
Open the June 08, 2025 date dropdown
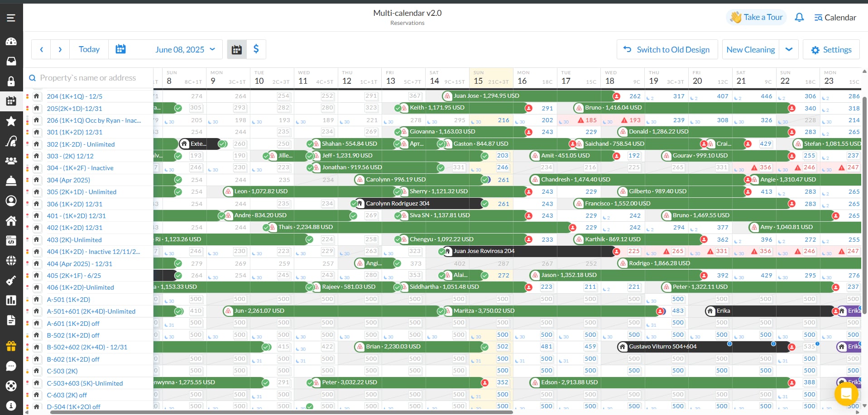(x=185, y=50)
